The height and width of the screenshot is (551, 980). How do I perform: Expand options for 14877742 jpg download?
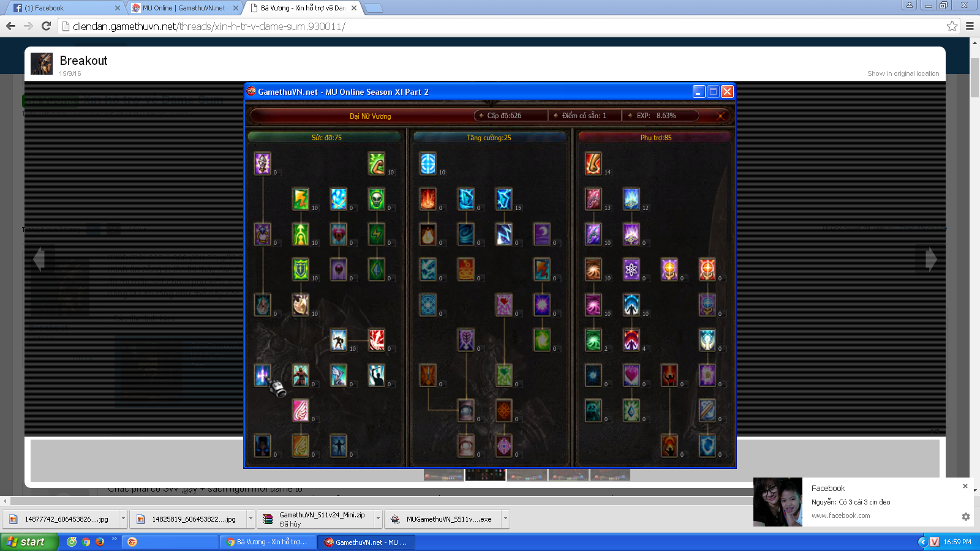click(x=123, y=519)
